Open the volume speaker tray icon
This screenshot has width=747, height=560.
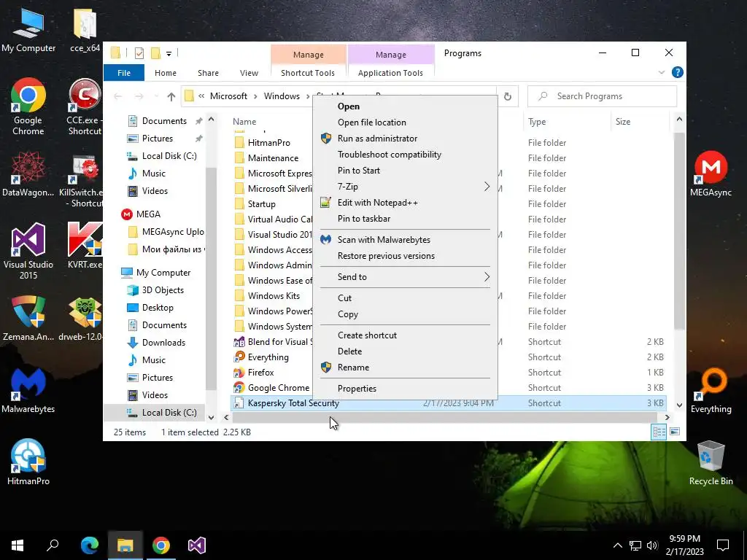tap(652, 545)
